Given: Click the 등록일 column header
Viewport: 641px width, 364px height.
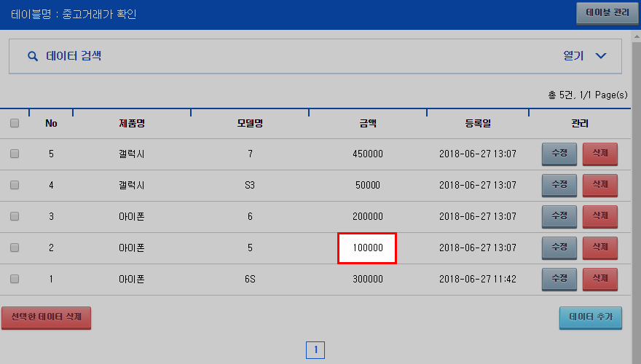Looking at the screenshot, I should click(478, 123).
